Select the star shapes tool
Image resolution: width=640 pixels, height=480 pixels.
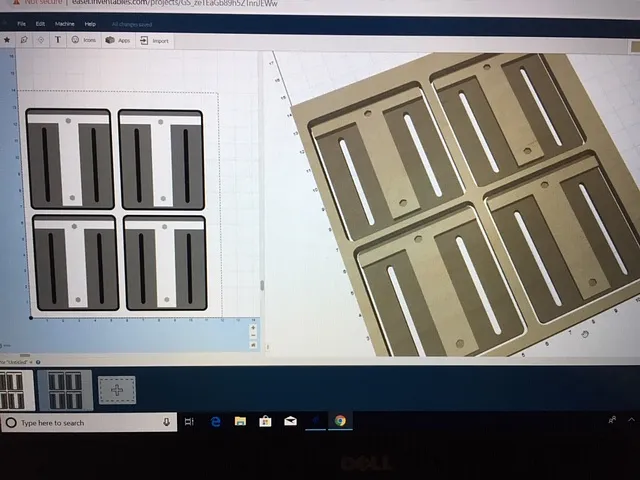[x=7, y=40]
